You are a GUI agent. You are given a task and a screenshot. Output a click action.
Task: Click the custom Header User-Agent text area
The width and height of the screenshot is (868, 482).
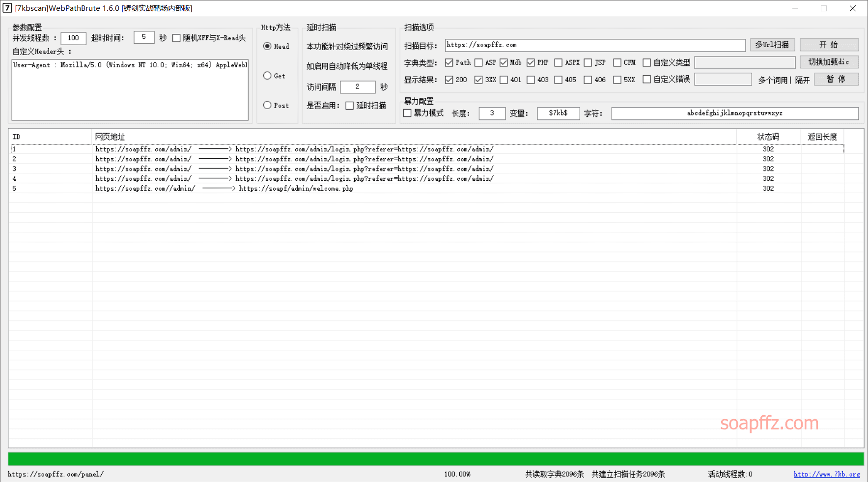(x=130, y=90)
